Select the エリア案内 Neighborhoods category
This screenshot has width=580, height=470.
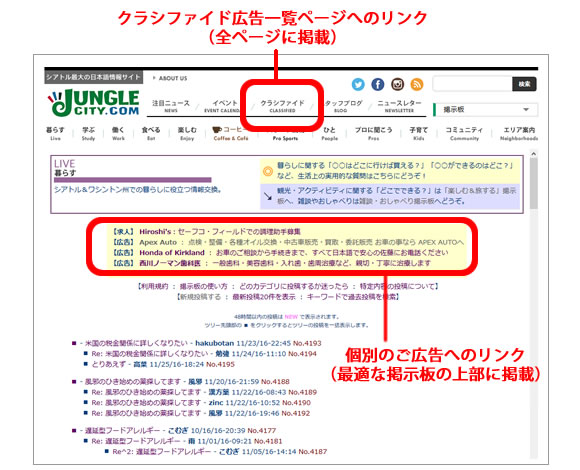(519, 133)
